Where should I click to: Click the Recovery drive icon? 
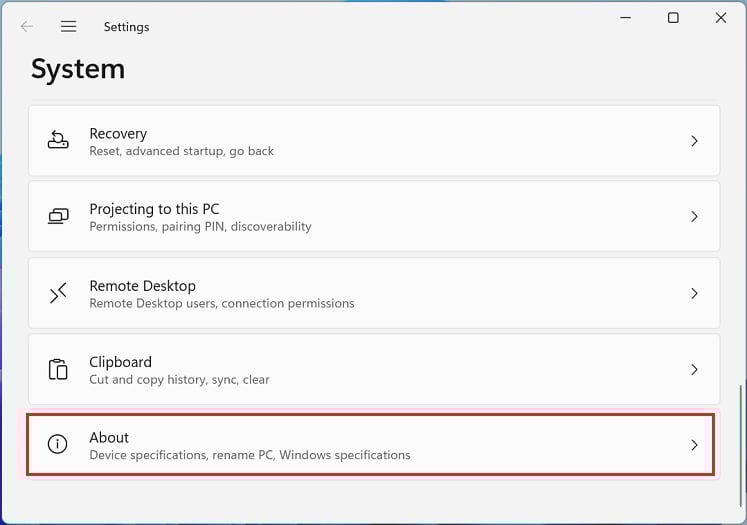click(58, 140)
